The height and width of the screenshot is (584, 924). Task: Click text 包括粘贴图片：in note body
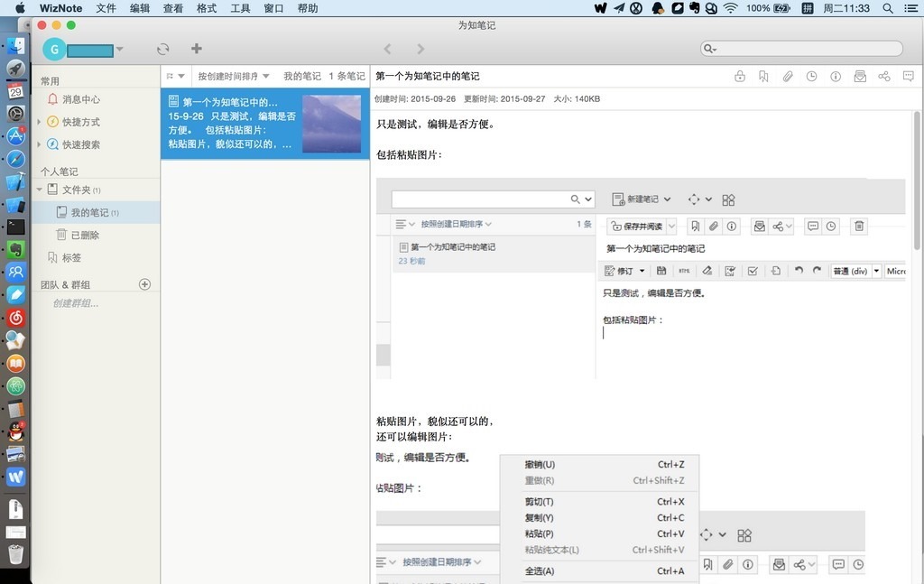(410, 155)
